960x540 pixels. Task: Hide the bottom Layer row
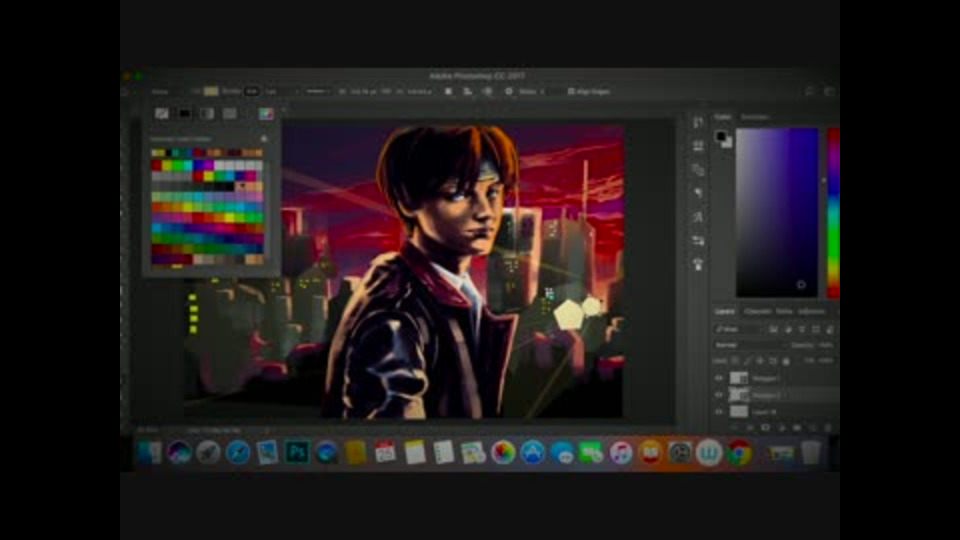719,411
